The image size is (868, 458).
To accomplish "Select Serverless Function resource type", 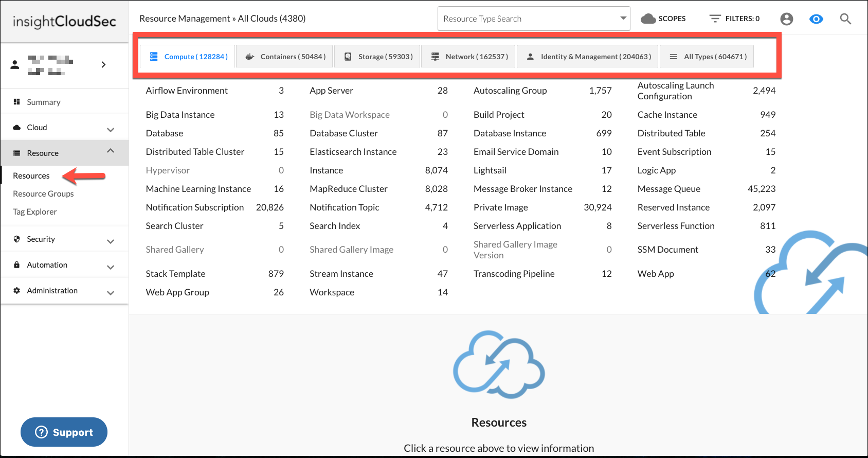I will tap(676, 226).
